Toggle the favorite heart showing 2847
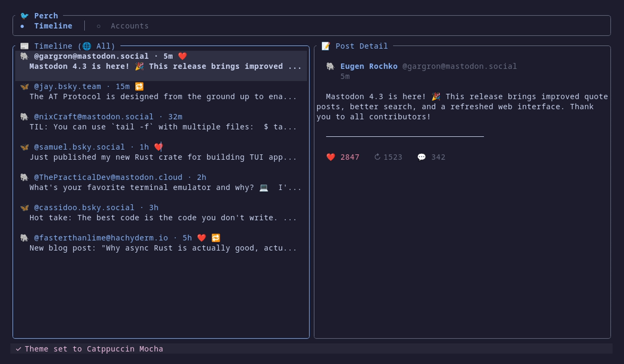Image resolution: width=624 pixels, height=364 pixels. 331,157
